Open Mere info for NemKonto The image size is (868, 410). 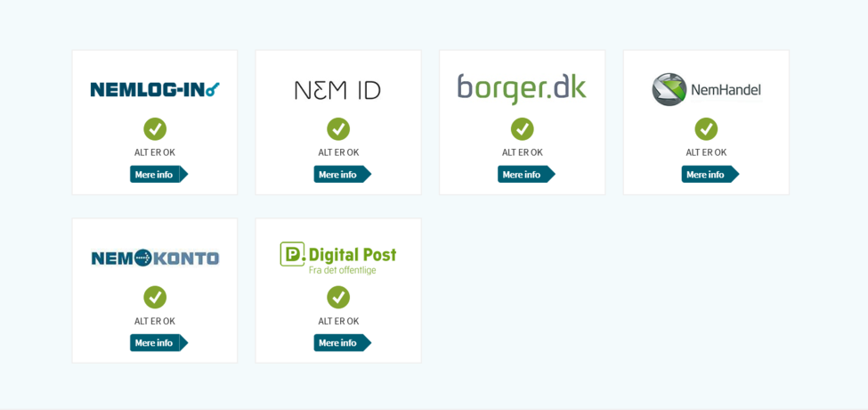[x=158, y=343]
